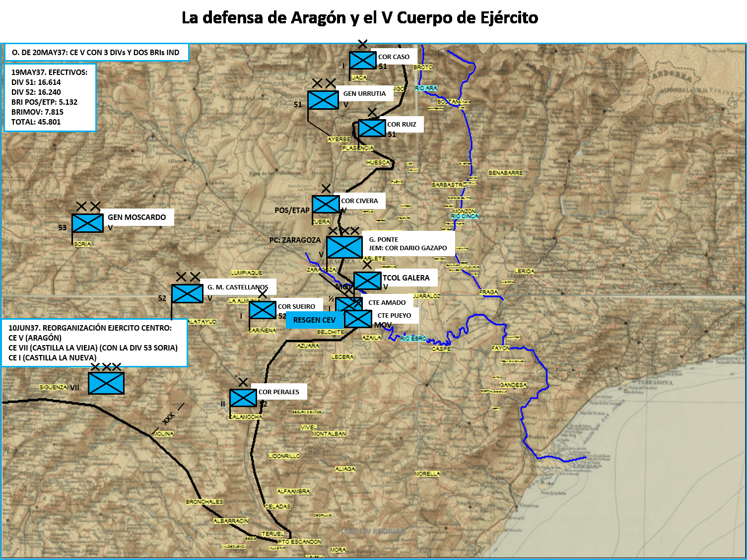Click the BROTO town label

click(423, 67)
